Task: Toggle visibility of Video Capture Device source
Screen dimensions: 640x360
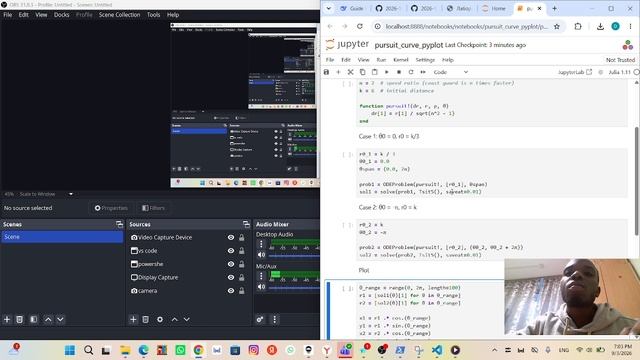Action: [x=231, y=237]
